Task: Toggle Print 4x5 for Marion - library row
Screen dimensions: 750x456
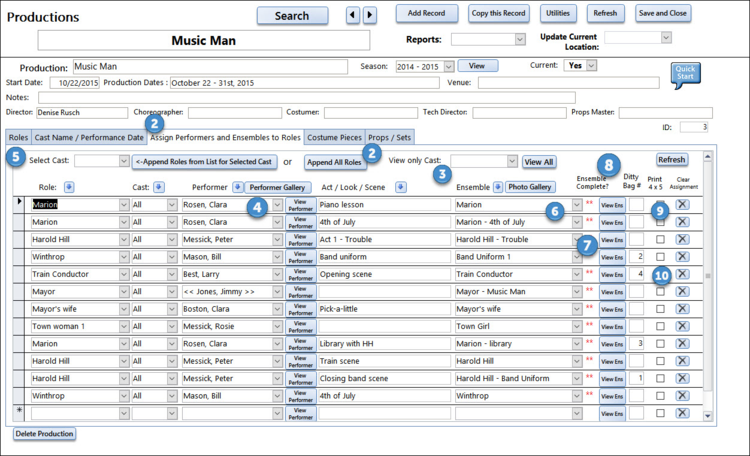Action: tap(661, 344)
